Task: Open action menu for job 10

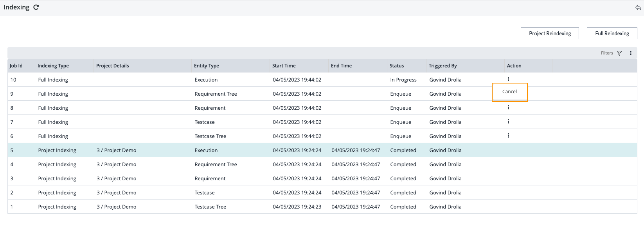Action: (508, 79)
